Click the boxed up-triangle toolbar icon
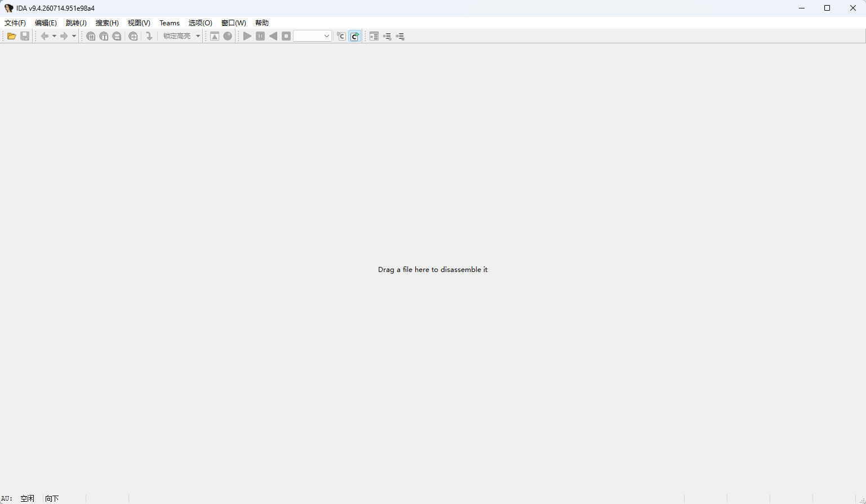866x504 pixels. (x=215, y=36)
